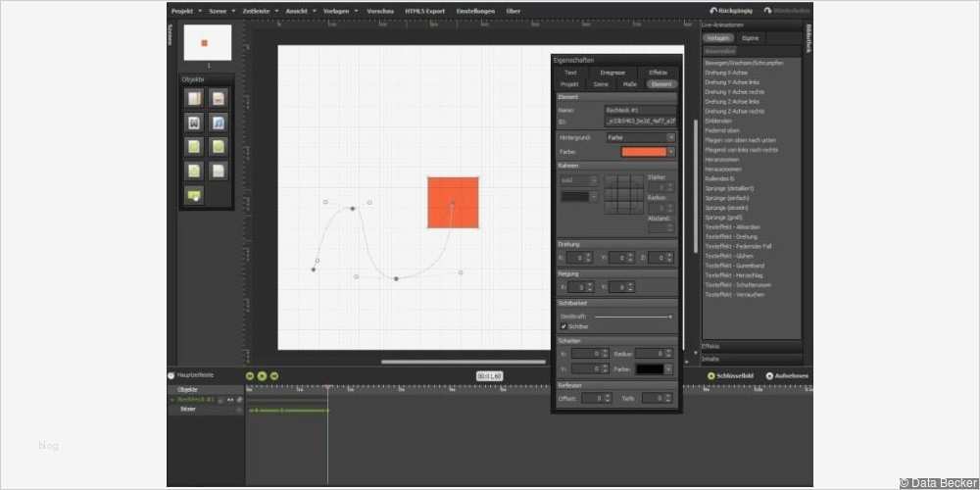Click the rewind button on the timeline
The height and width of the screenshot is (490, 980).
[x=250, y=375]
